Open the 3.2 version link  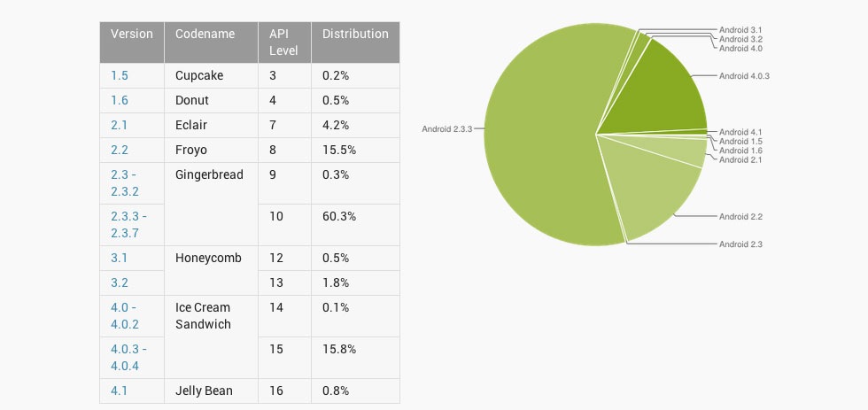[x=119, y=283]
